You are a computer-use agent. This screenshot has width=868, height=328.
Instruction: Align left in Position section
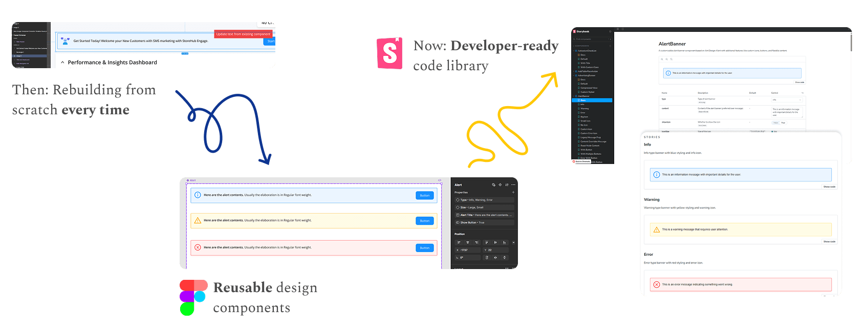click(459, 242)
